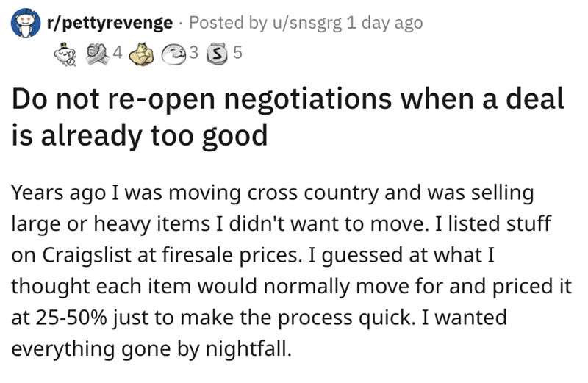Viewport: 588px width, 383px height.
Task: Open the r/pettyrevenge subreddit link
Action: point(110,23)
